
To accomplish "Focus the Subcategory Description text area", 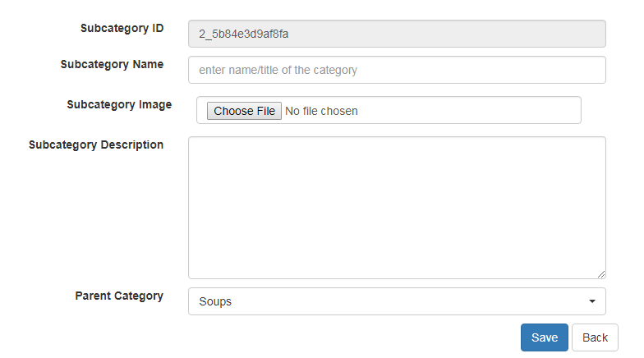I will pyautogui.click(x=397, y=207).
